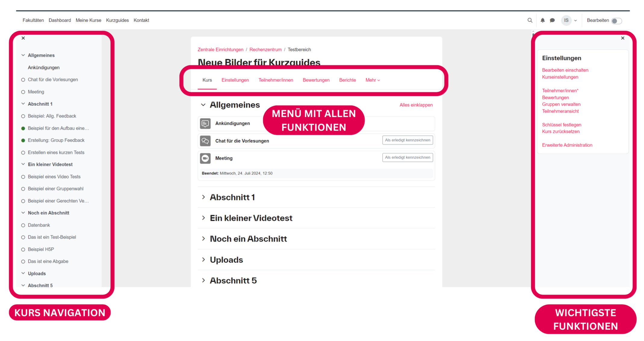
Task: Open the search icon in the top bar
Action: (530, 20)
